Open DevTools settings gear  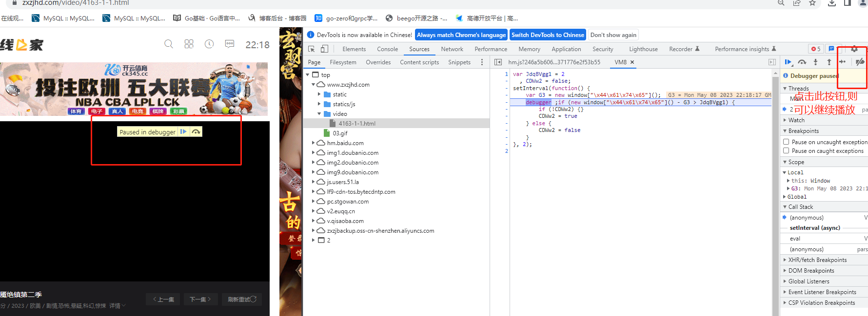(854, 49)
